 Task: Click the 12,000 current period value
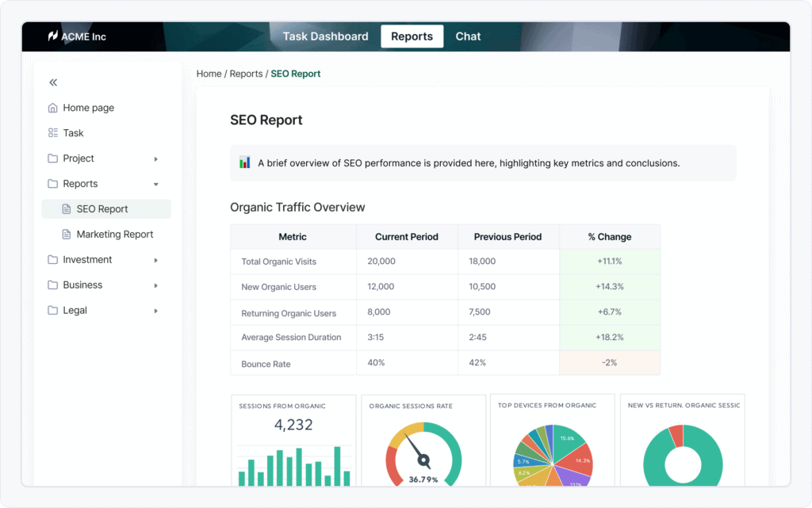point(381,287)
